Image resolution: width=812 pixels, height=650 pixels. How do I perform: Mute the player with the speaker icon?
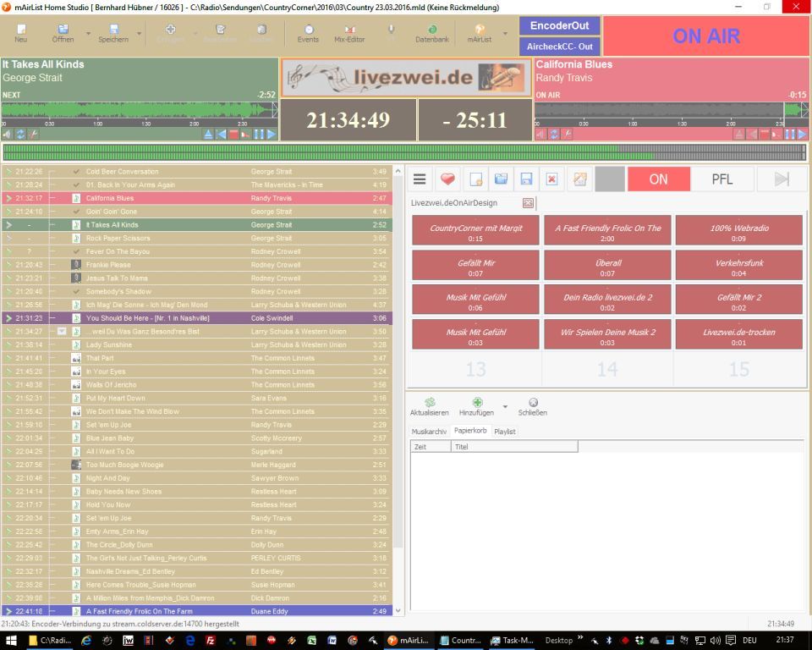click(8, 133)
